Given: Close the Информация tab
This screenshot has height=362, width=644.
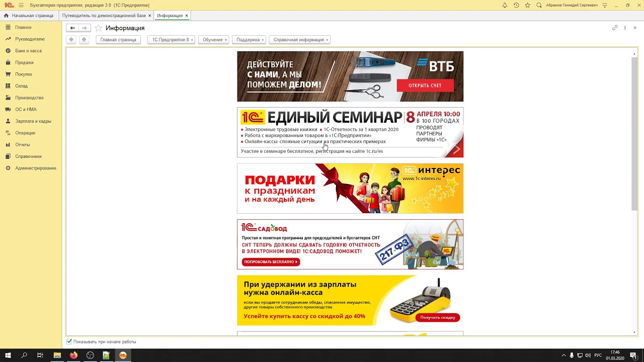Looking at the screenshot, I should coord(187,16).
